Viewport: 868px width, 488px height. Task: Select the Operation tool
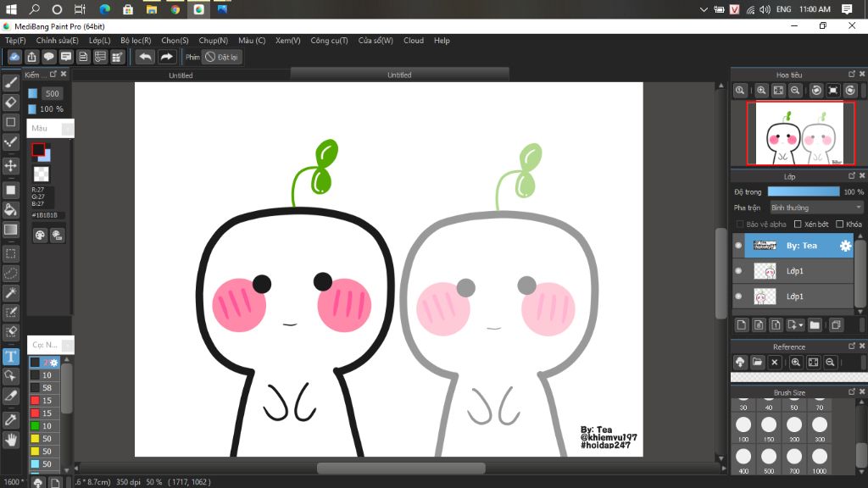[10, 376]
